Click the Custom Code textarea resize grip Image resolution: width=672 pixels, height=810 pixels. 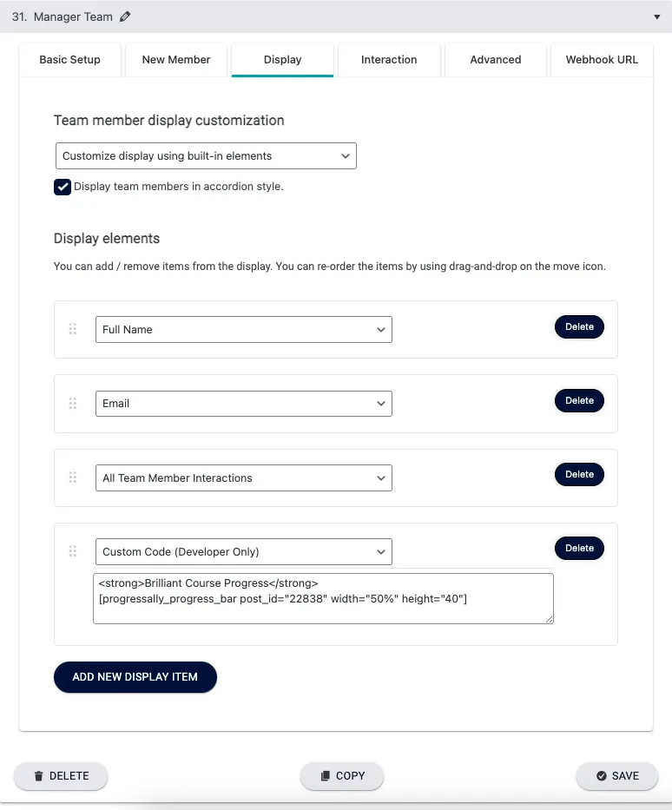(550, 619)
